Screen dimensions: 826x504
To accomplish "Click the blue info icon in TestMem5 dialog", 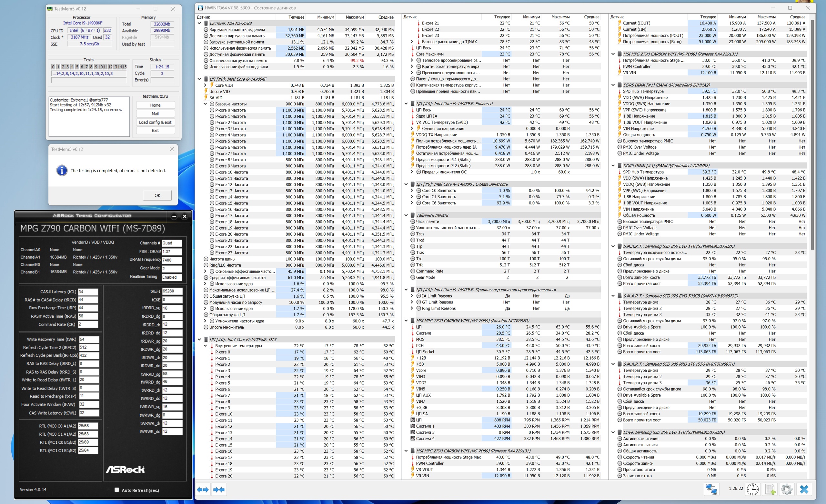I will pos(62,171).
